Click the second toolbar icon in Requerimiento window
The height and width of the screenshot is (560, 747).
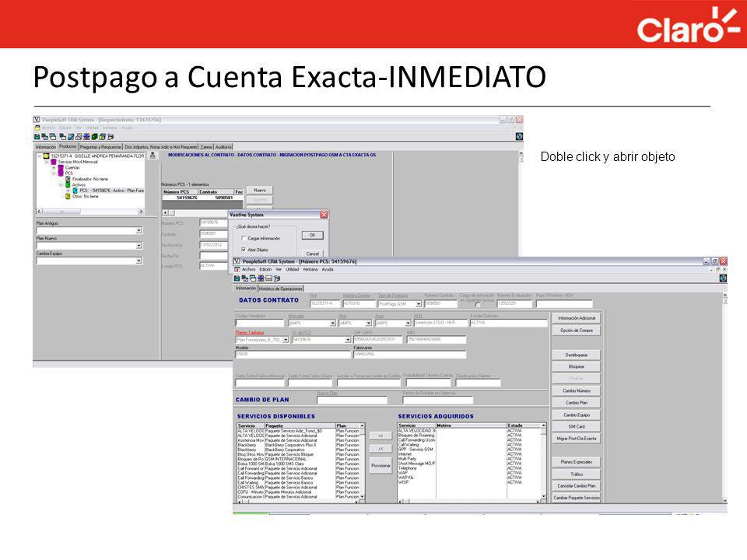point(45,137)
